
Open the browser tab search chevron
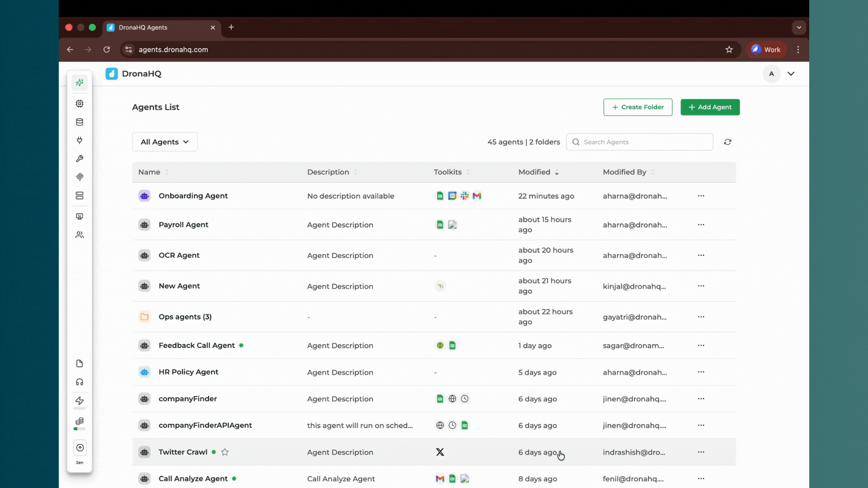(799, 28)
